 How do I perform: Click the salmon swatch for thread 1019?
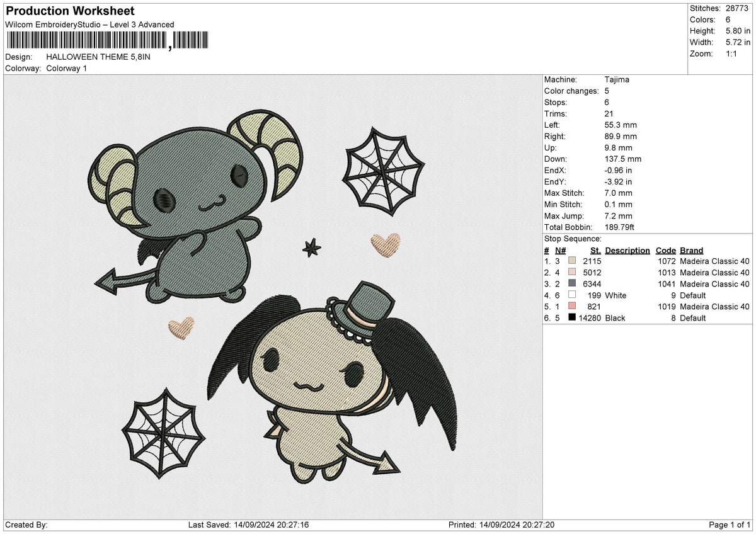tap(572, 307)
